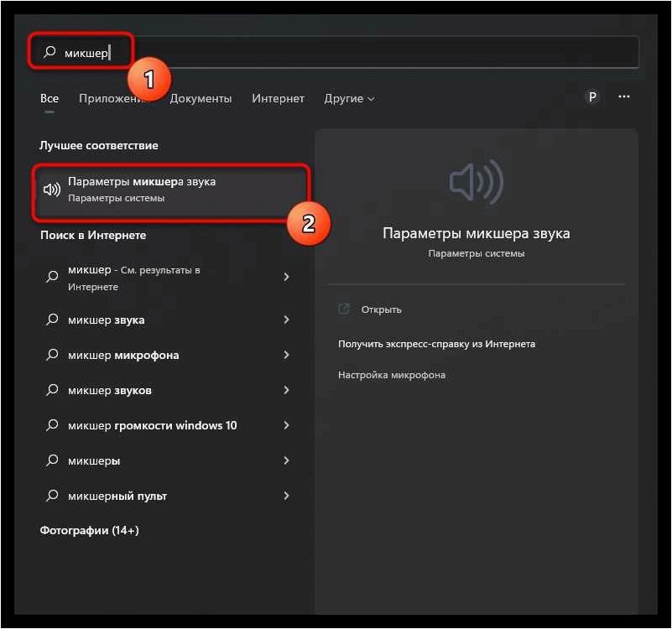Image resolution: width=672 pixels, height=629 pixels.
Task: Click the search input field with микшер
Action: (334, 52)
